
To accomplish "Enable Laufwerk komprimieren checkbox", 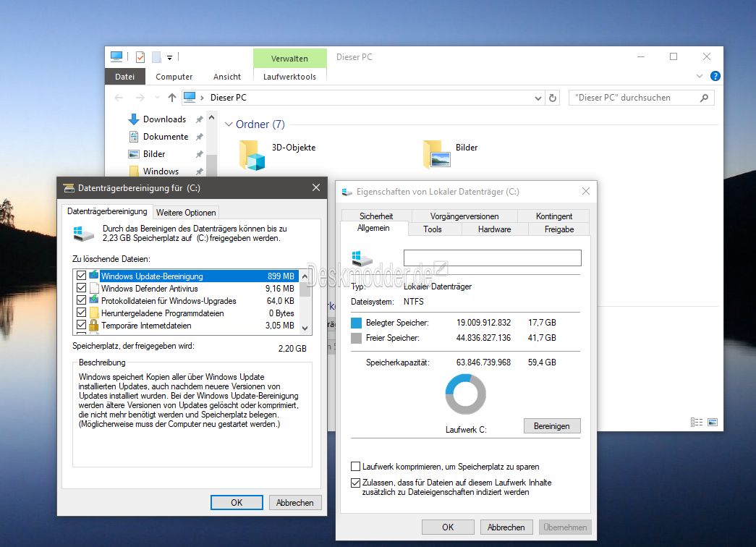I will tap(356, 467).
